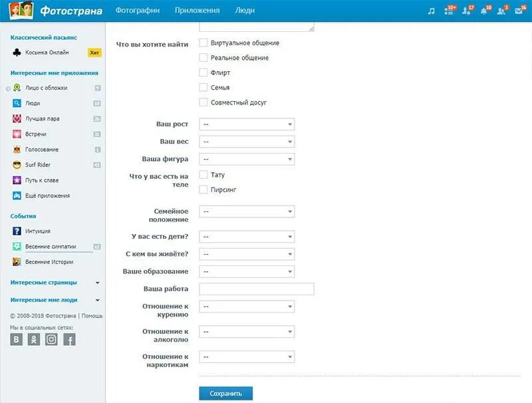The height and width of the screenshot is (403, 532).
Task: Open the Семейное положение dropdown
Action: click(247, 211)
